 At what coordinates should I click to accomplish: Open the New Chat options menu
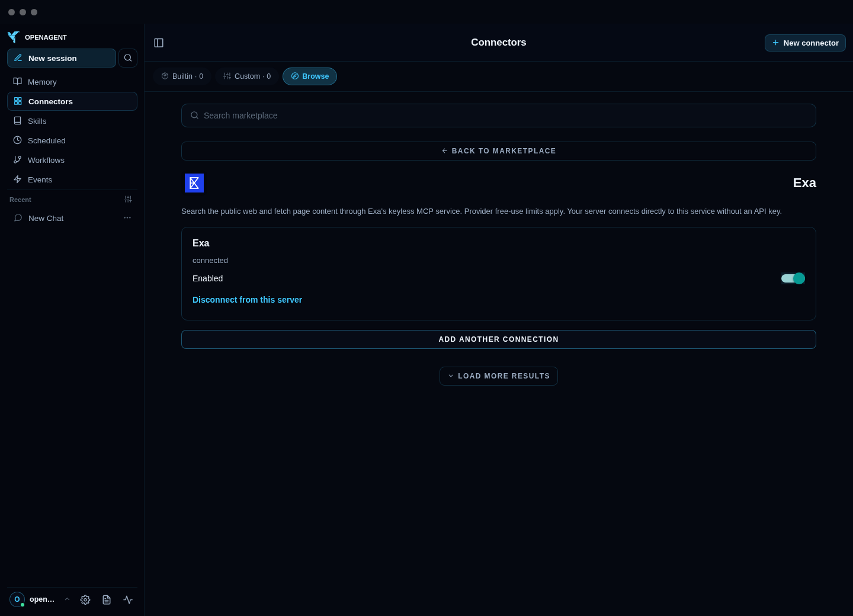pos(127,218)
